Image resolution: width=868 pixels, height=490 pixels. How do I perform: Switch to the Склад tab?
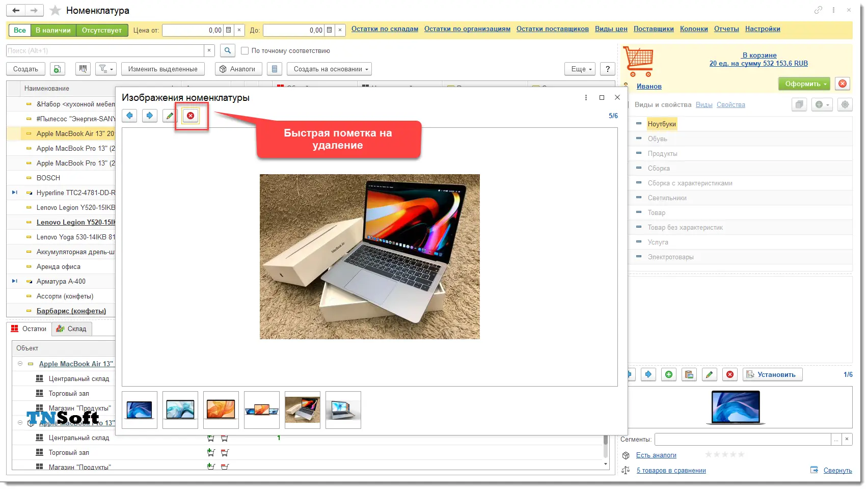click(x=72, y=329)
